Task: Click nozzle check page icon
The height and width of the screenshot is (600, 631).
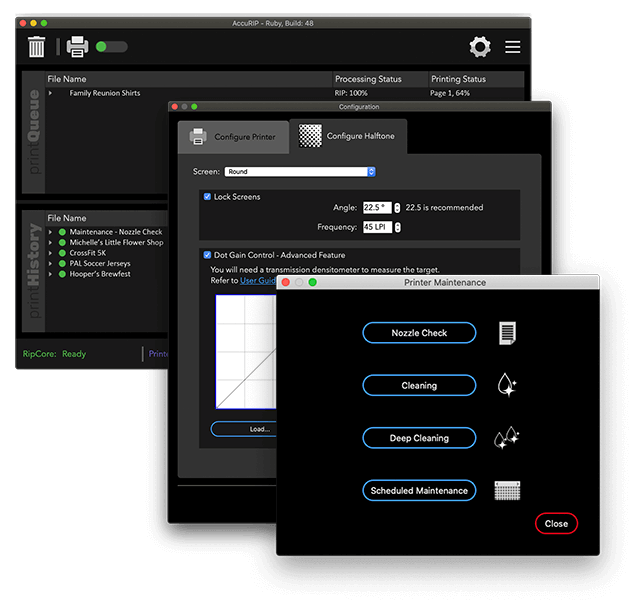Action: pyautogui.click(x=507, y=333)
